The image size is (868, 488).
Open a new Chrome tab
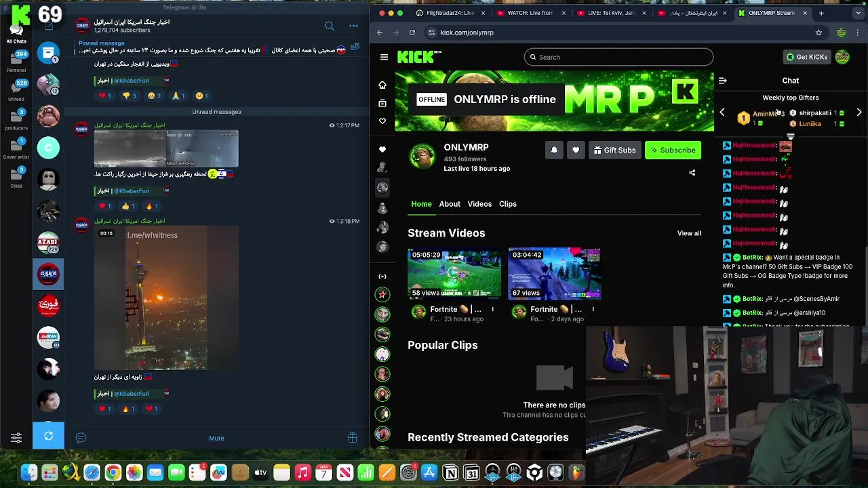pos(821,13)
